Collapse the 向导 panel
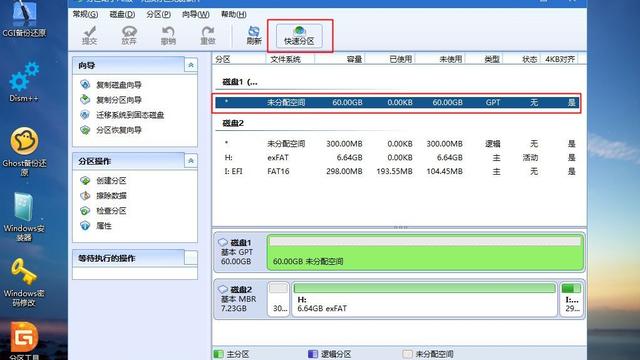The image size is (640, 360). 191,65
